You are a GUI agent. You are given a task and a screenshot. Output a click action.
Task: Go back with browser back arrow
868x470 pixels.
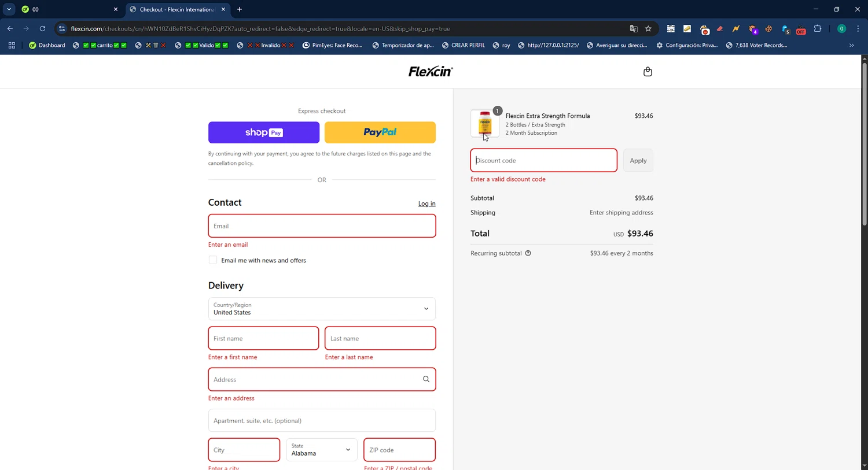[10, 28]
